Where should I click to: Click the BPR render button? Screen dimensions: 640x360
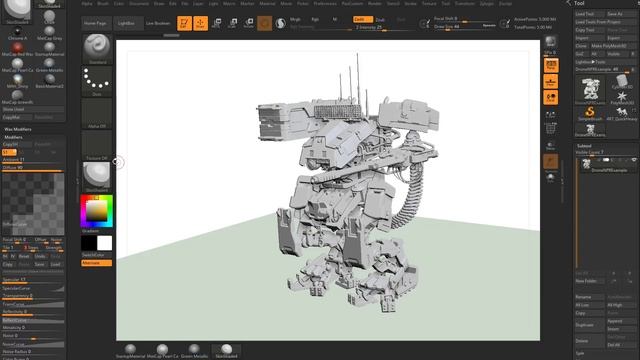pos(551,42)
